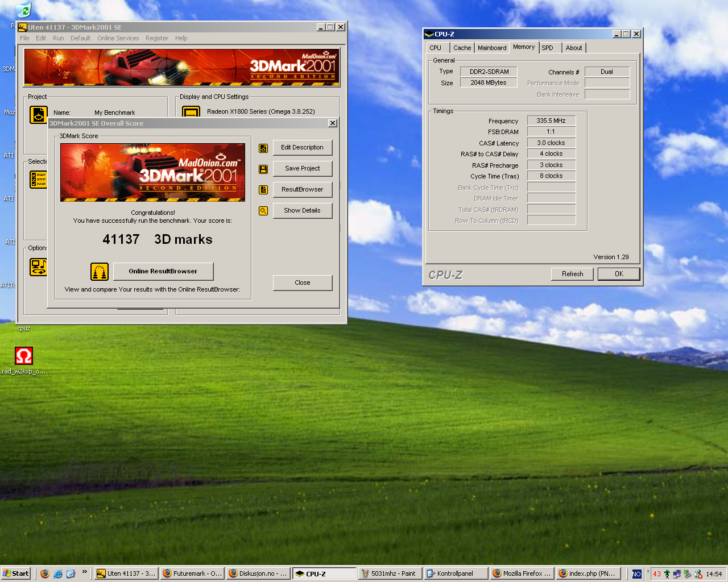Click the CAS# Latency value 3.0 clocks
The width and height of the screenshot is (728, 582).
[551, 143]
